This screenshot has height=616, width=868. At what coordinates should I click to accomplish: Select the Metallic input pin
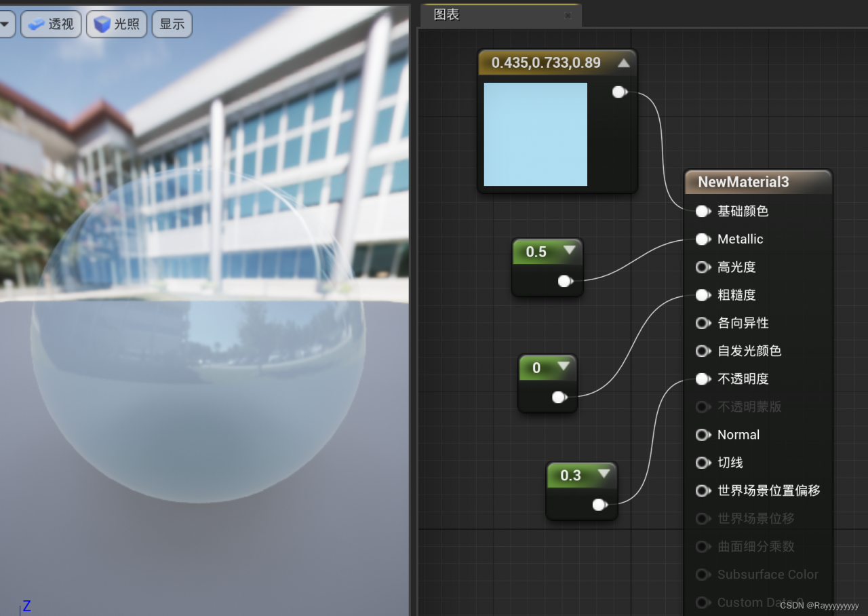coord(703,239)
